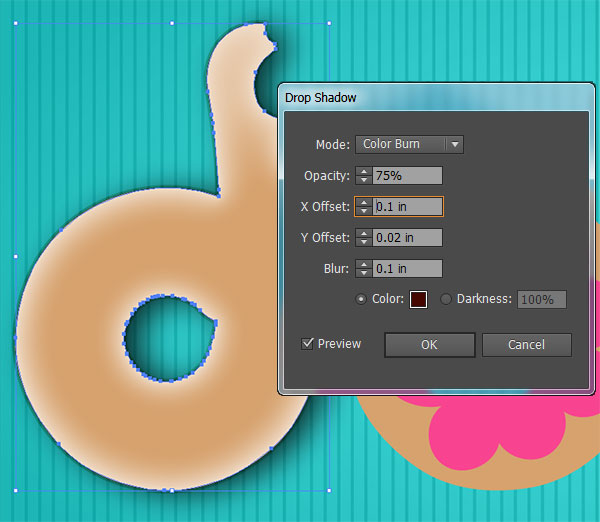Click the Opacity stepper arrows
This screenshot has height=522, width=600.
point(364,176)
